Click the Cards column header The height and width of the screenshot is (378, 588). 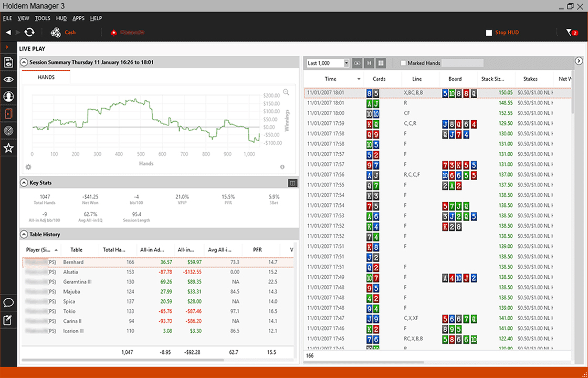pyautogui.click(x=379, y=79)
